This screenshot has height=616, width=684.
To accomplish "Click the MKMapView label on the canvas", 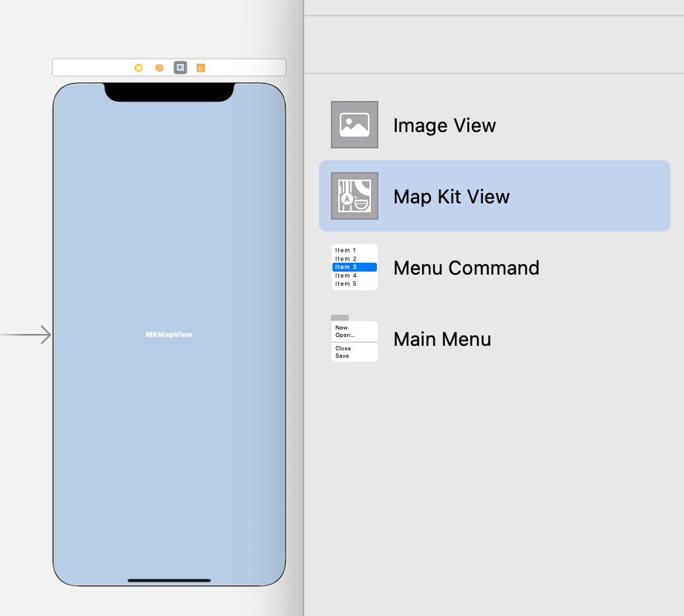I will click(168, 334).
